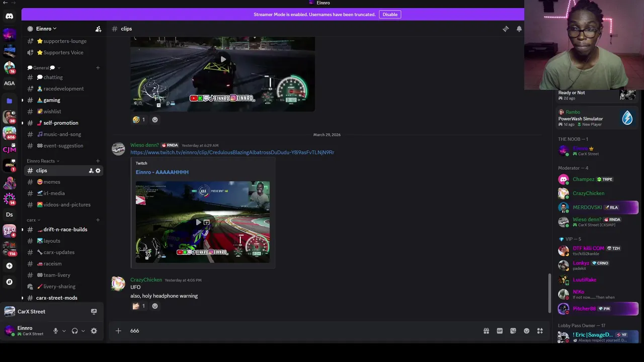
Task: Open the server folder icon
Action: [9, 101]
